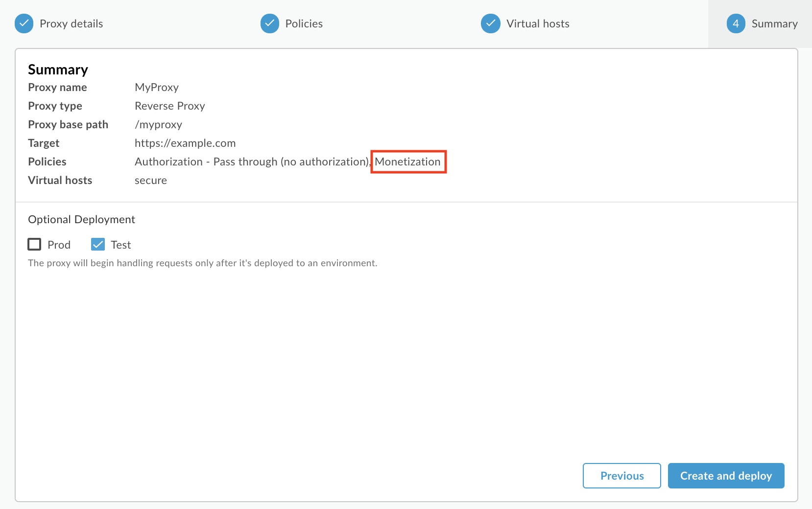Click the /myproxy base path value
The image size is (812, 509).
[x=158, y=124]
